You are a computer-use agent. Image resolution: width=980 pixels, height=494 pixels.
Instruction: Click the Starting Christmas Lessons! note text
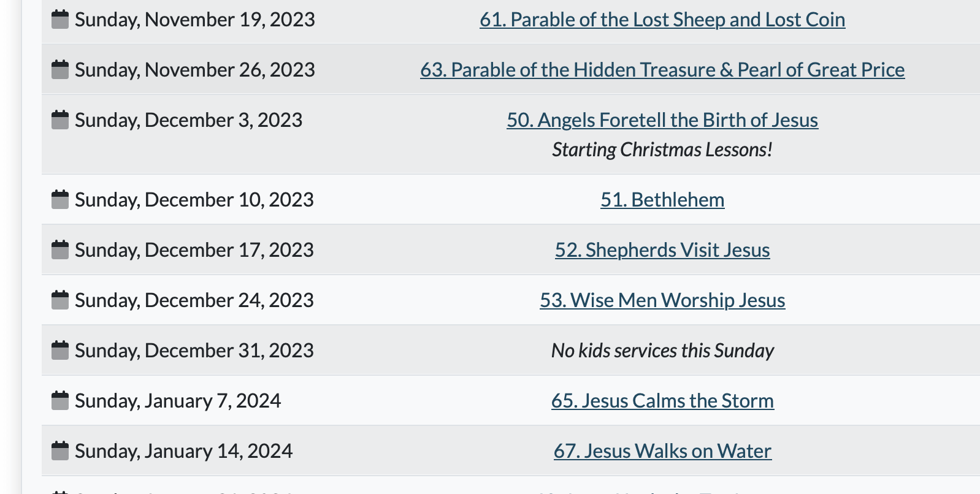coord(662,150)
